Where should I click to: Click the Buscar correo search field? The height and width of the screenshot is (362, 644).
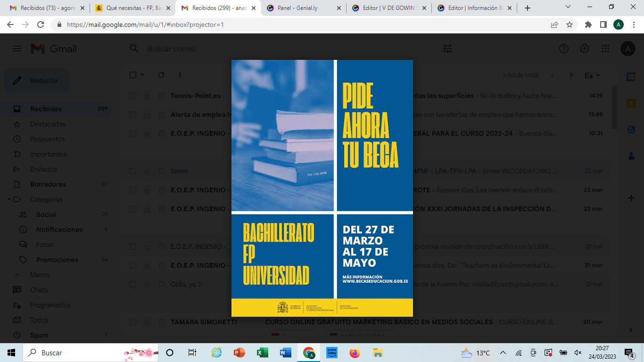point(283,49)
